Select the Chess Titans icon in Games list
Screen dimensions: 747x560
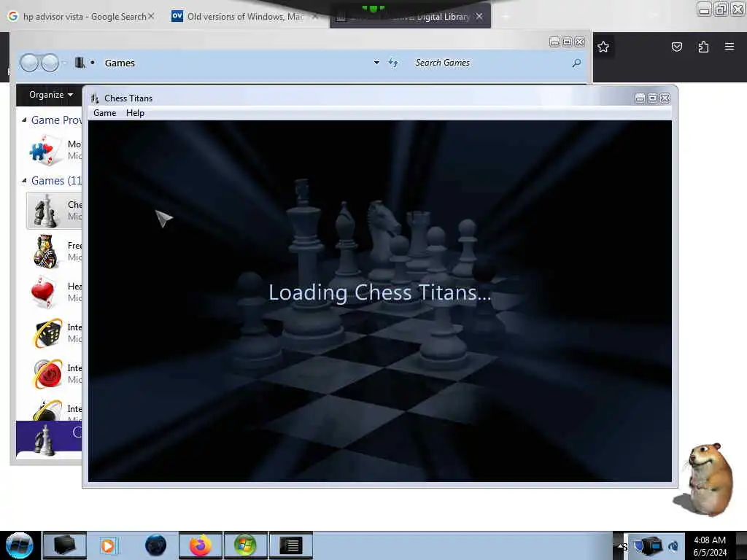[46, 211]
